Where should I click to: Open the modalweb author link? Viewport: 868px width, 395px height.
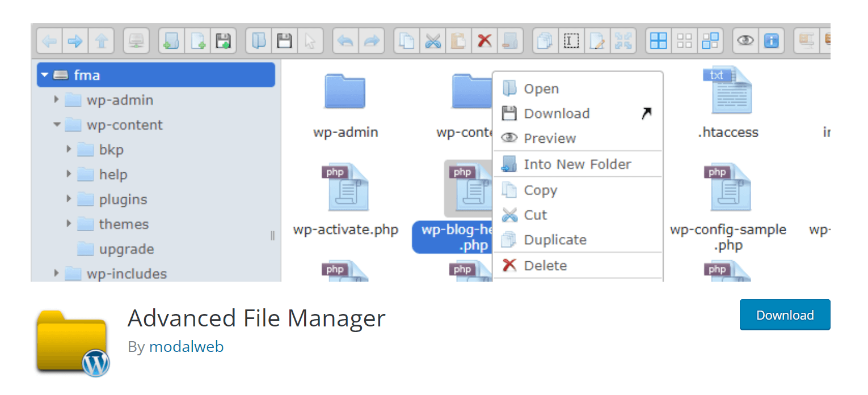point(186,347)
